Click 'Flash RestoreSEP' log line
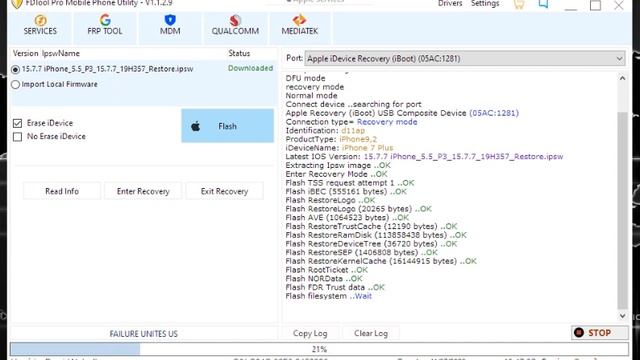The image size is (640, 360). click(362, 253)
